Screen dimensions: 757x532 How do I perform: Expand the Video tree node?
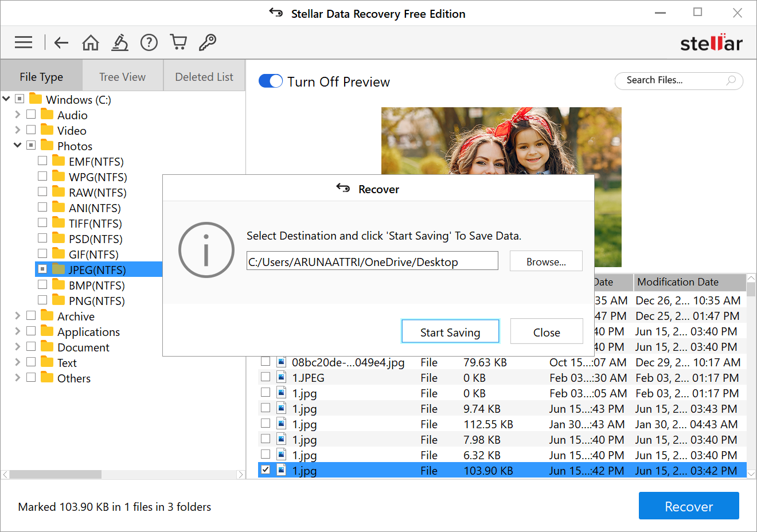[17, 130]
